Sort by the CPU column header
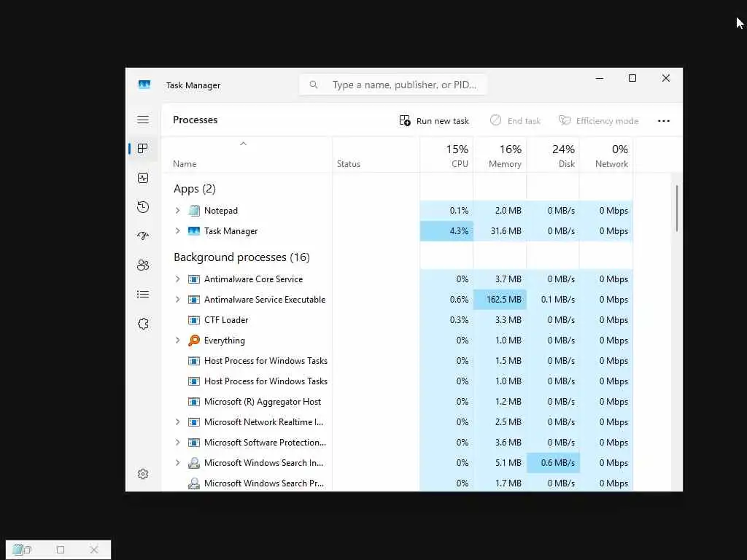The width and height of the screenshot is (747, 560). pos(447,156)
